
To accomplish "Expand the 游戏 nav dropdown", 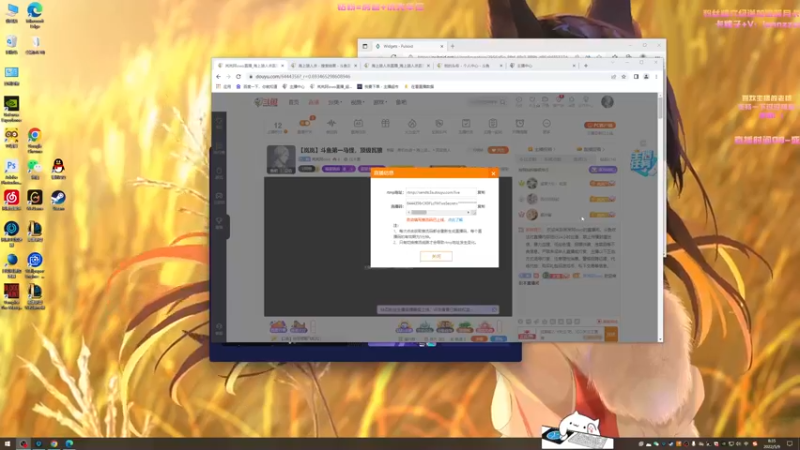I will coord(380,103).
